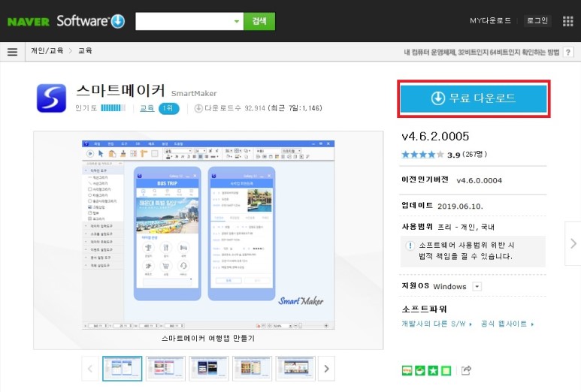The image size is (581, 392).
Task: Click the (267명) rating count
Action: pos(475,155)
